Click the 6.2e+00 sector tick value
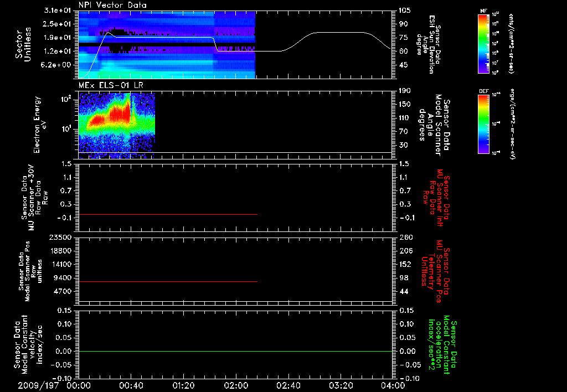 (57, 65)
